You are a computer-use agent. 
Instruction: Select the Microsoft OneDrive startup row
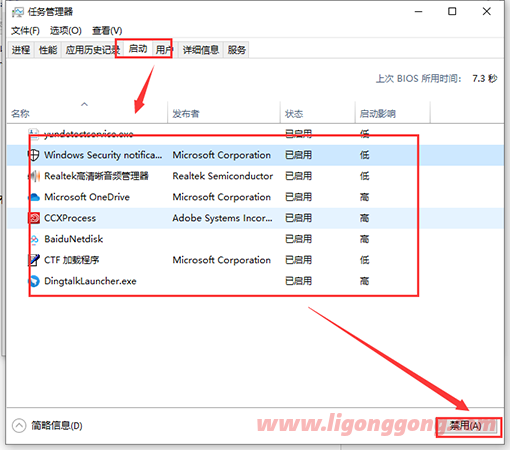click(x=255, y=197)
